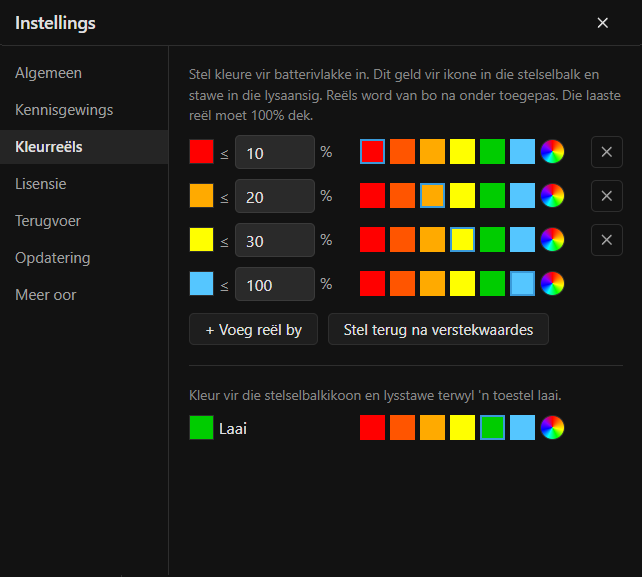642x577 pixels.
Task: Click Stel terug na verstekwaardes button
Action: [x=438, y=329]
